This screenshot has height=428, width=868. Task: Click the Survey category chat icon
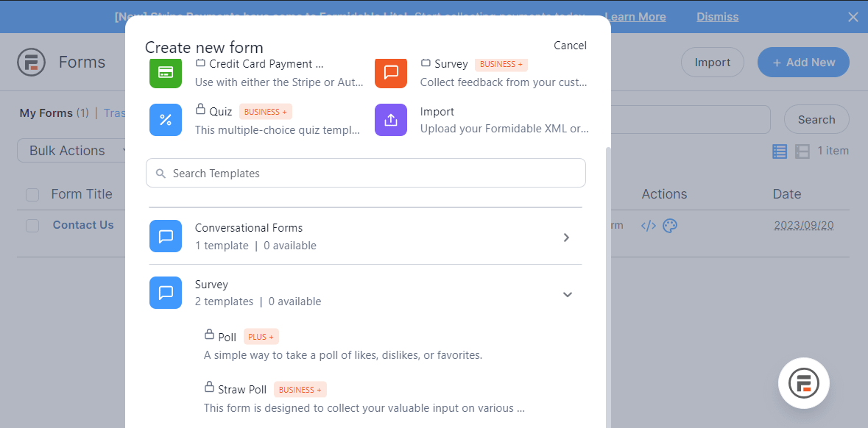166,293
